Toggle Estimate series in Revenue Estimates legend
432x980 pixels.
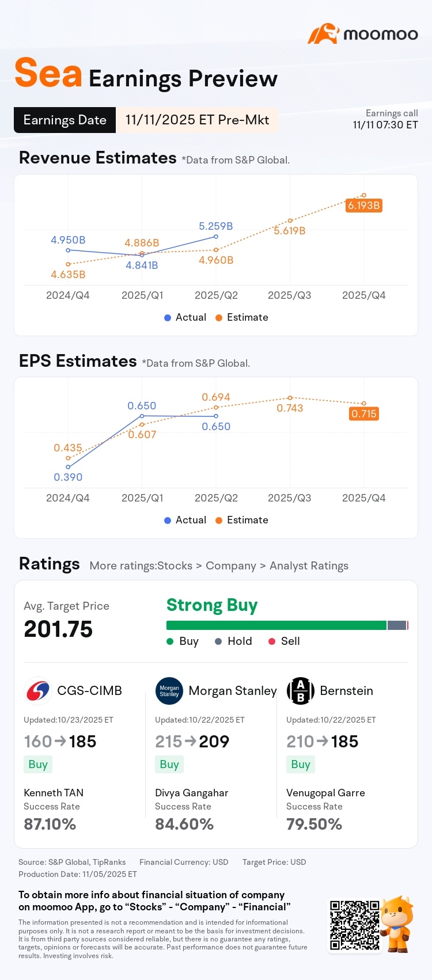tap(242, 317)
